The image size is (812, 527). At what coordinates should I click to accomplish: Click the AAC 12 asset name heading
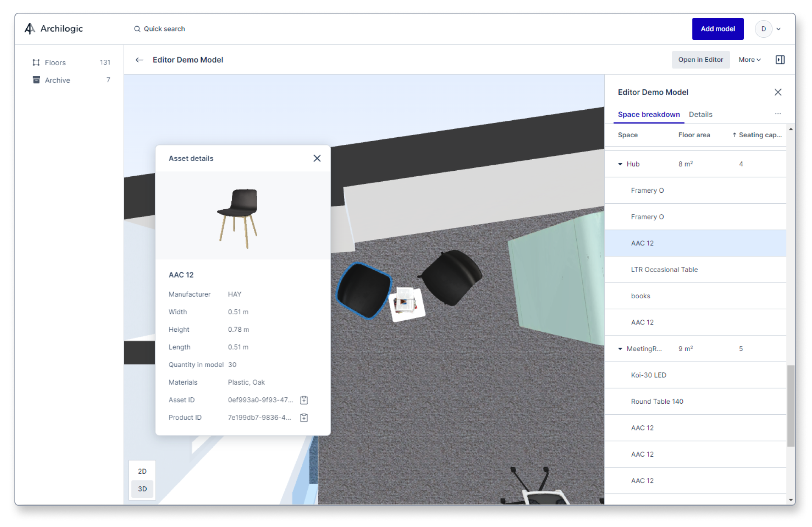pos(181,275)
